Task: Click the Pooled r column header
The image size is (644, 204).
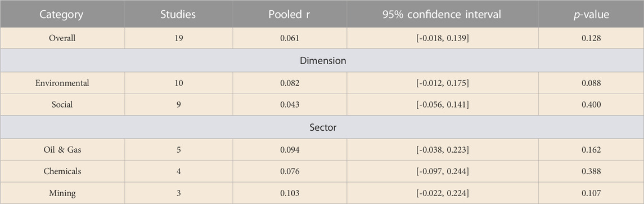Action: pos(290,15)
